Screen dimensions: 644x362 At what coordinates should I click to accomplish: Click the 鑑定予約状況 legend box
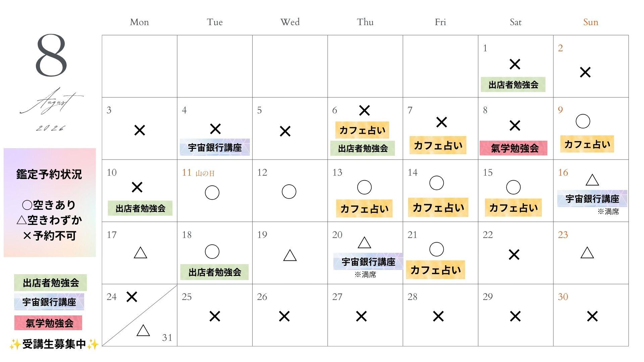click(50, 202)
